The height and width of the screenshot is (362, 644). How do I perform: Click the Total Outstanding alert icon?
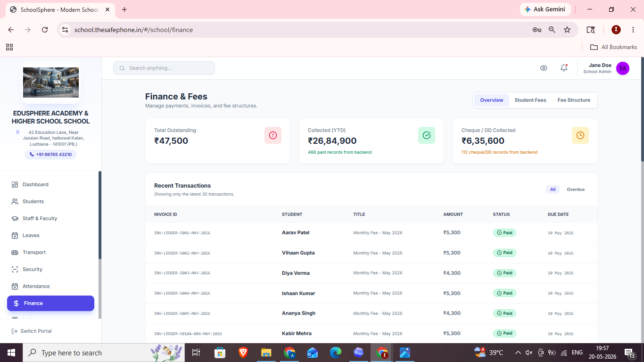coord(273,135)
